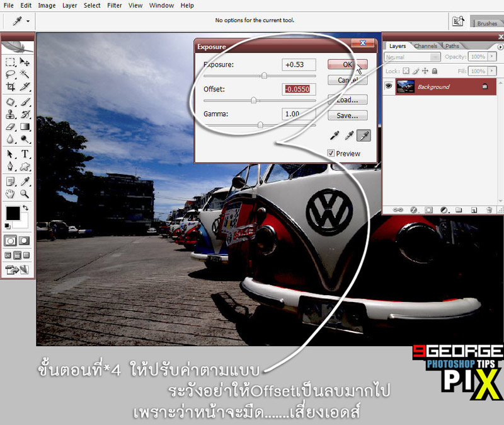Select the Dodge tool
This screenshot has height=425, width=504.
25,139
